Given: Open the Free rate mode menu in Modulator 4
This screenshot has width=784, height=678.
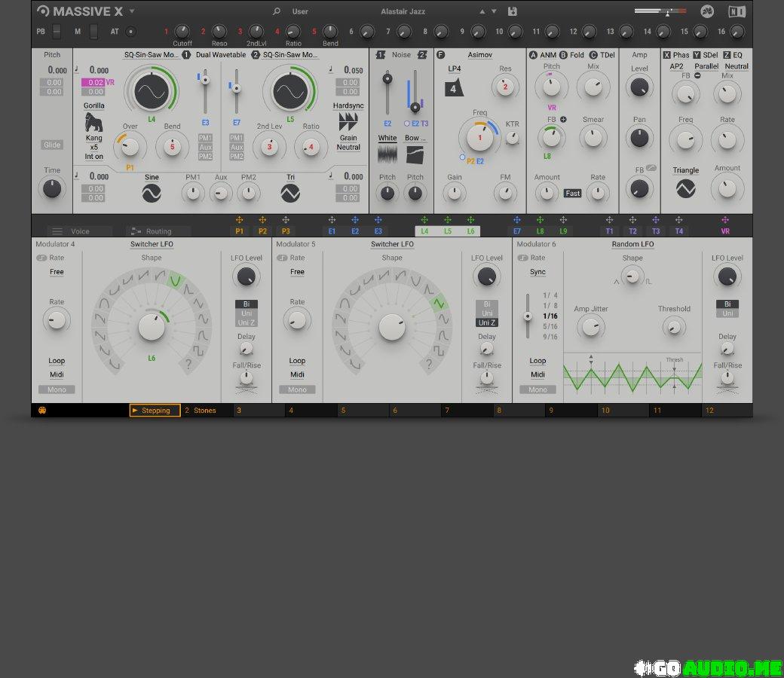Looking at the screenshot, I should pyautogui.click(x=57, y=272).
